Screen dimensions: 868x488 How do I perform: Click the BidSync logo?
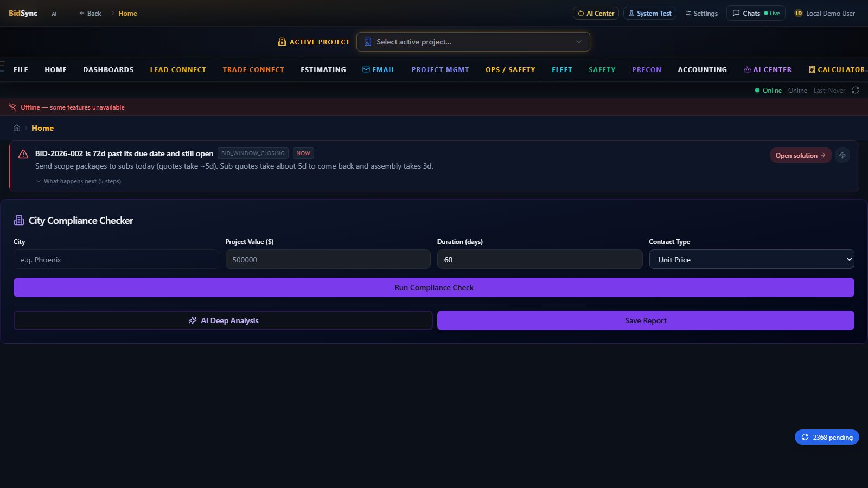[x=23, y=13]
